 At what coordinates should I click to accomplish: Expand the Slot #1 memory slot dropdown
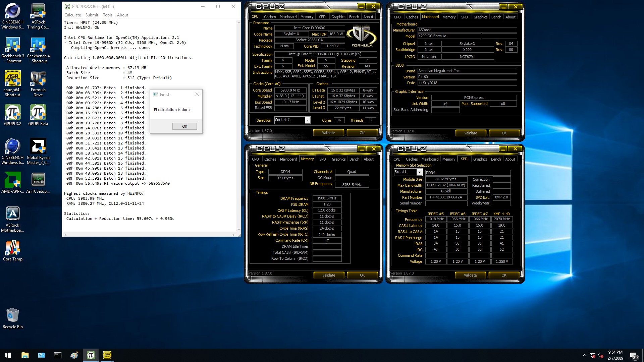click(419, 172)
